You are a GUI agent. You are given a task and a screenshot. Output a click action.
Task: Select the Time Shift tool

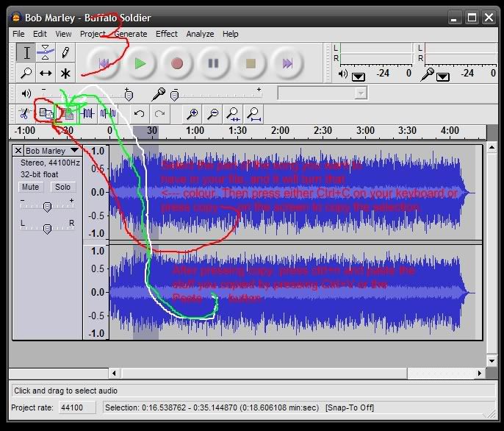tap(46, 73)
